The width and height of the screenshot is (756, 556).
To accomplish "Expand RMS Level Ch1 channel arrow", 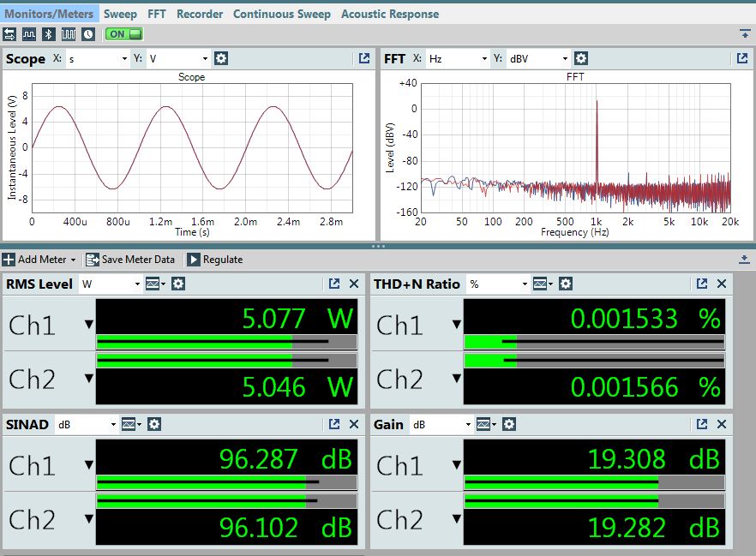I will point(89,324).
